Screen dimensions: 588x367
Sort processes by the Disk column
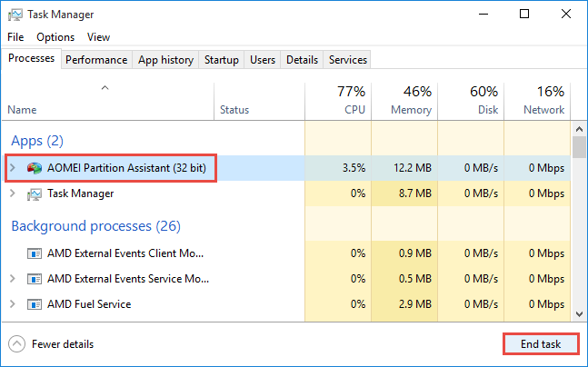coord(471,101)
